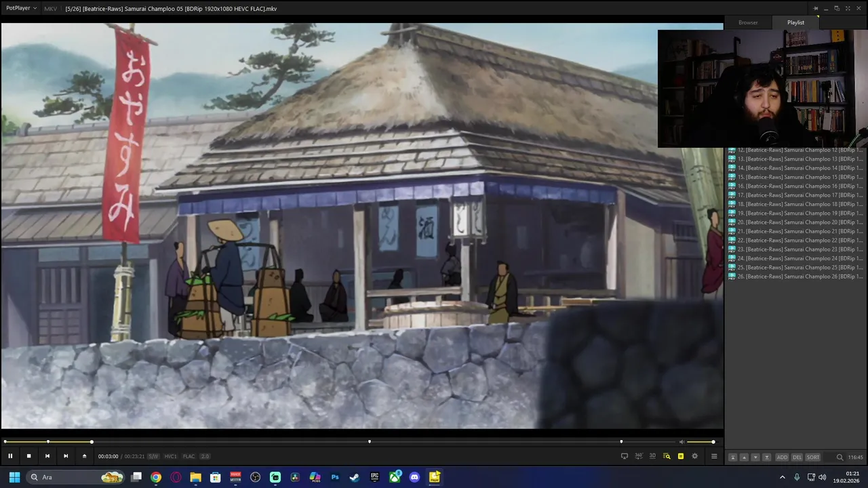Select playlist item 21. Samurai Champloo 21

[795, 231]
